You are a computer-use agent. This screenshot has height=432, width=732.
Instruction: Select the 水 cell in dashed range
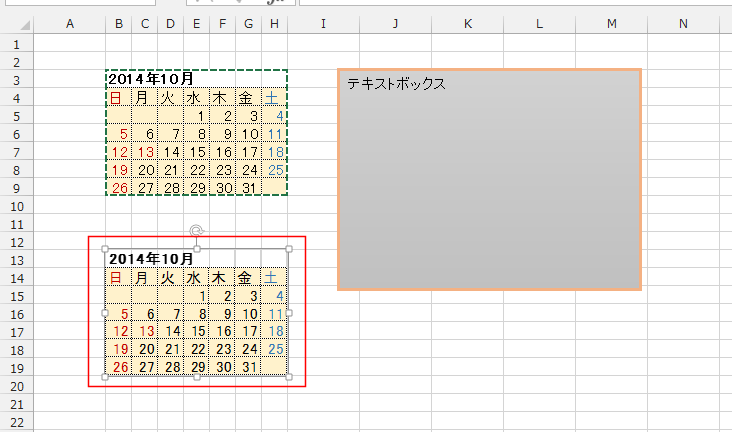point(197,97)
